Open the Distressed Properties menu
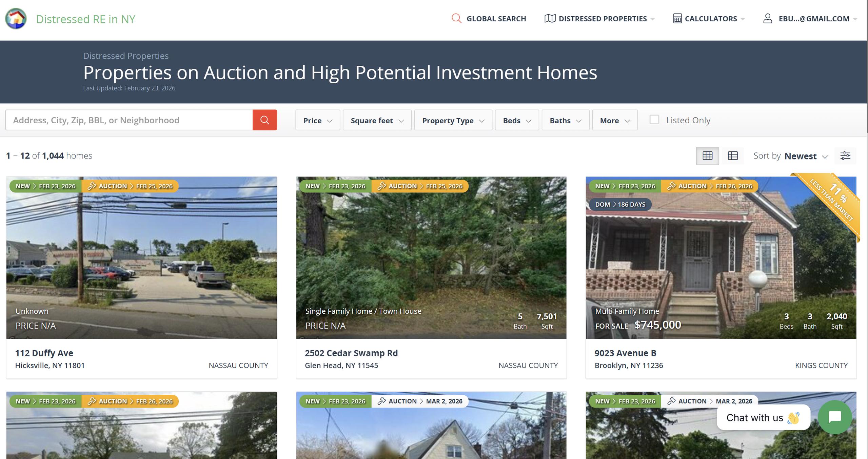 [x=599, y=19]
